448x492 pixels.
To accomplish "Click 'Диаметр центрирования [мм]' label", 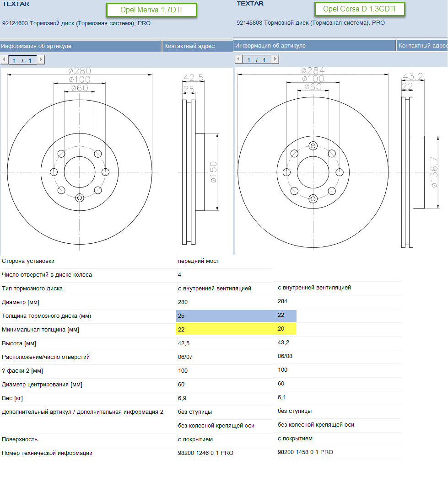I will pos(42,385).
